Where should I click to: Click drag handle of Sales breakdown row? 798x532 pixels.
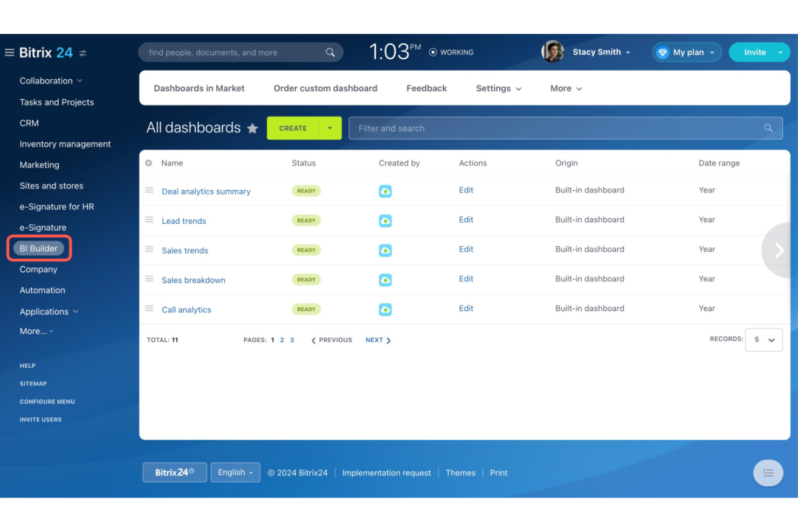coord(149,279)
